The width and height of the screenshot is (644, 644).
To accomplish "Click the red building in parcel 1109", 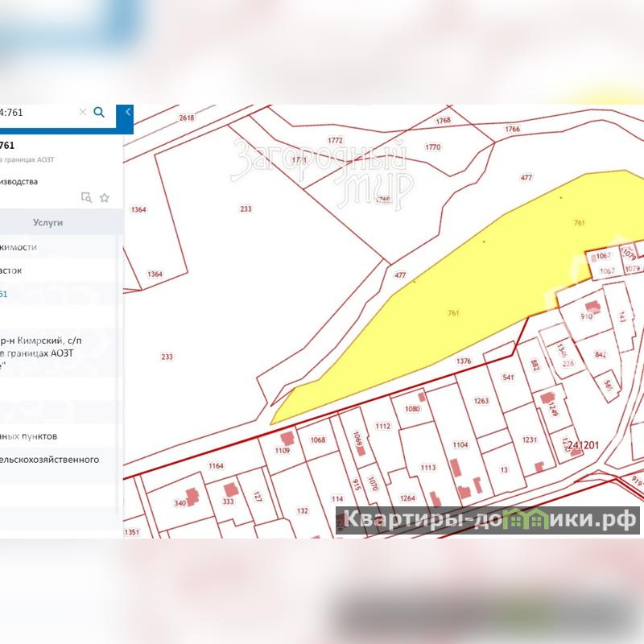I will coord(286,437).
